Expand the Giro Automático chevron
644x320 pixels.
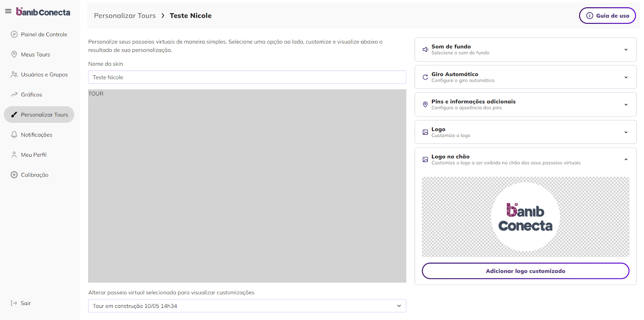[626, 77]
